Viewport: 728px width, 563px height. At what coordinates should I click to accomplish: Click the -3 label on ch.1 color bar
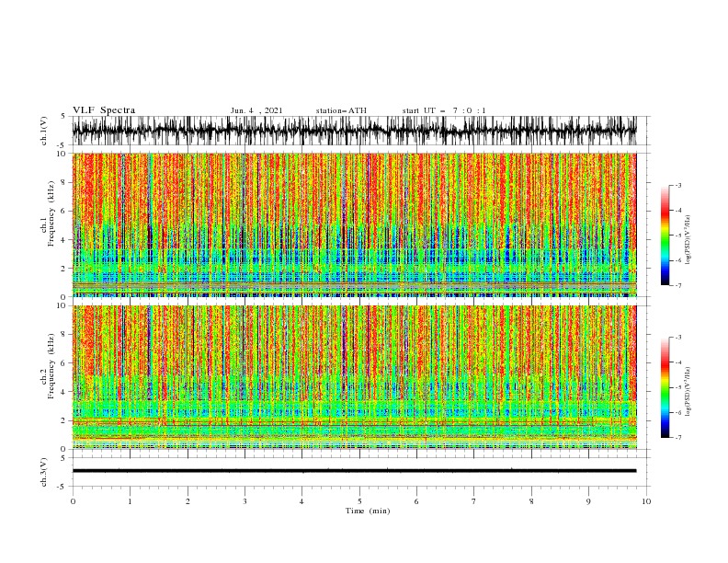[677, 185]
